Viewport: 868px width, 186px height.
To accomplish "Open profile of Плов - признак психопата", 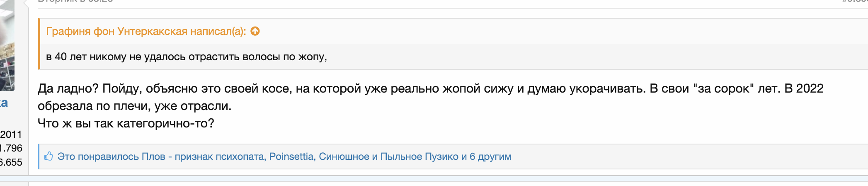I will pyautogui.click(x=203, y=157).
